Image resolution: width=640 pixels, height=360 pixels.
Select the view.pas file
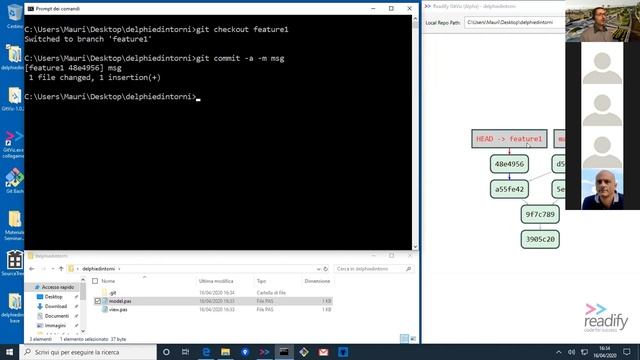(213, 309)
